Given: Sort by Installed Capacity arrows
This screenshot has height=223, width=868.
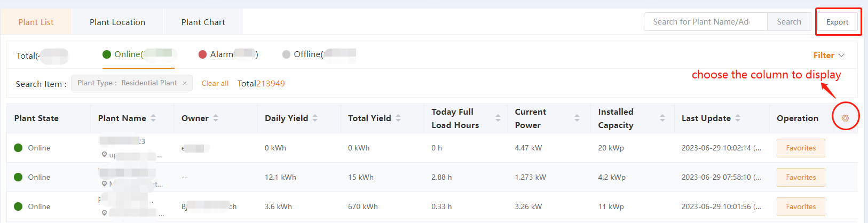Looking at the screenshot, I should tap(662, 118).
